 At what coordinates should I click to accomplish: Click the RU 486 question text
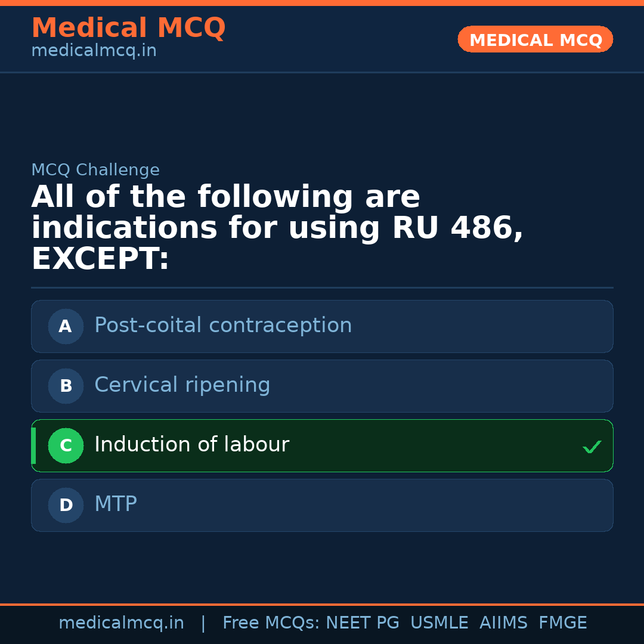pyautogui.click(x=277, y=228)
